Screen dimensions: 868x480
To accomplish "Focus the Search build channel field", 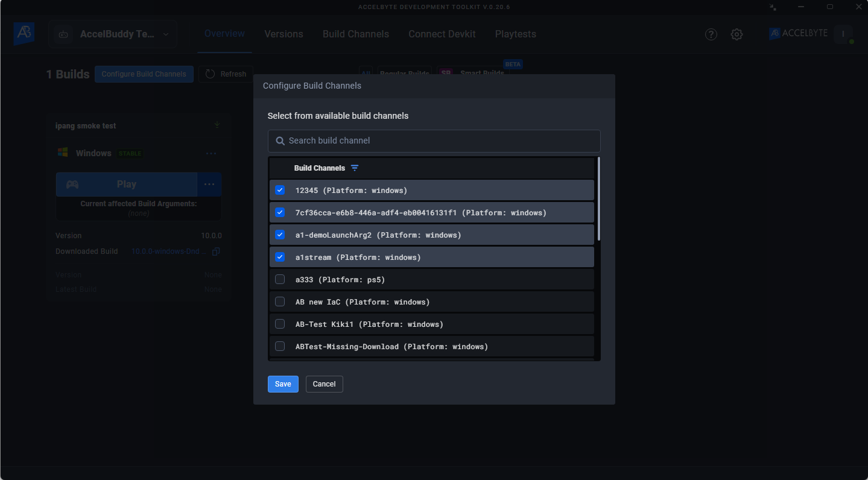I will click(x=434, y=141).
